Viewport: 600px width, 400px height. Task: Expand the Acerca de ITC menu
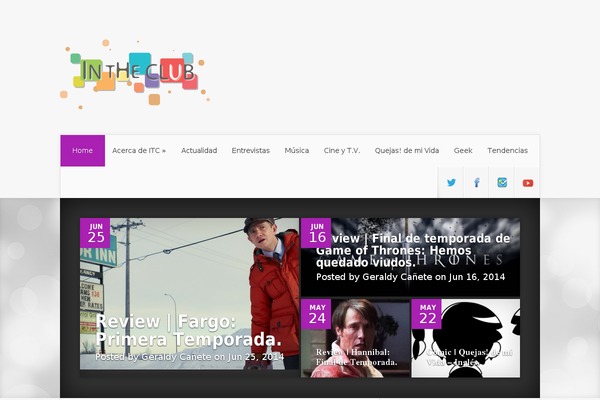[139, 150]
